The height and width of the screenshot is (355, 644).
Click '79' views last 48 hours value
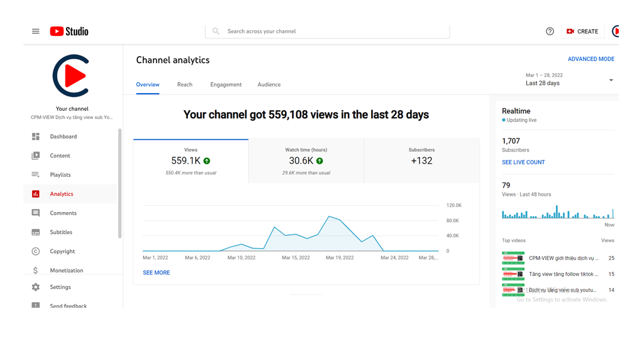coord(506,185)
